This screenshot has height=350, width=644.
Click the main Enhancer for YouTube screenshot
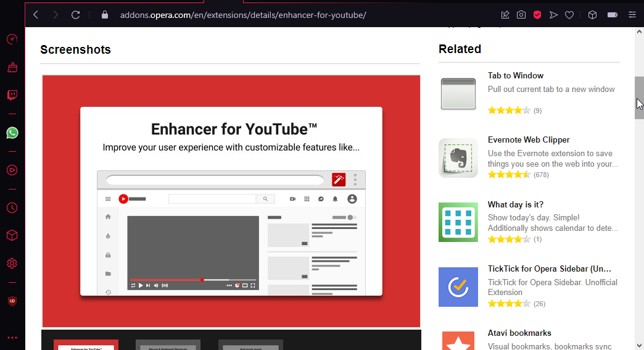point(231,201)
